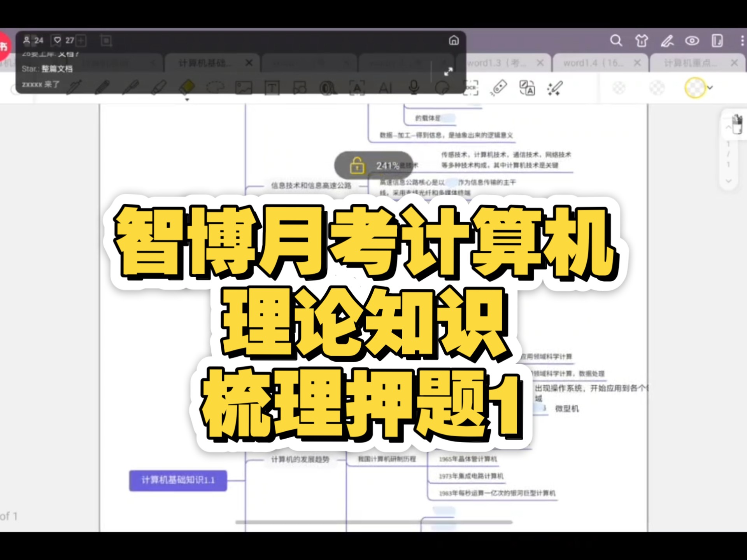
Task: Close the word1.4 tab
Action: [637, 63]
